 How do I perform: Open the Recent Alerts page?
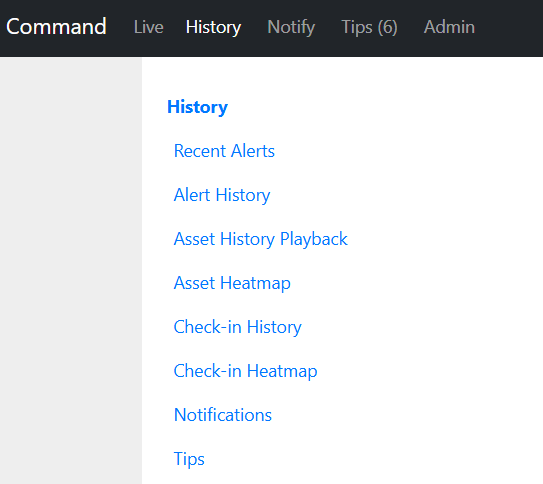(x=224, y=151)
